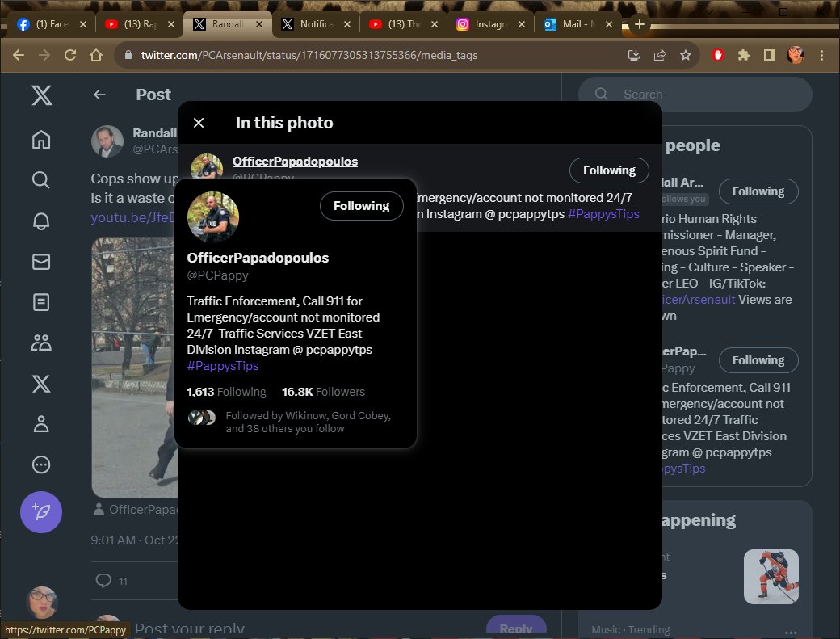
Task: Open Profile person icon in sidebar
Action: click(41, 423)
